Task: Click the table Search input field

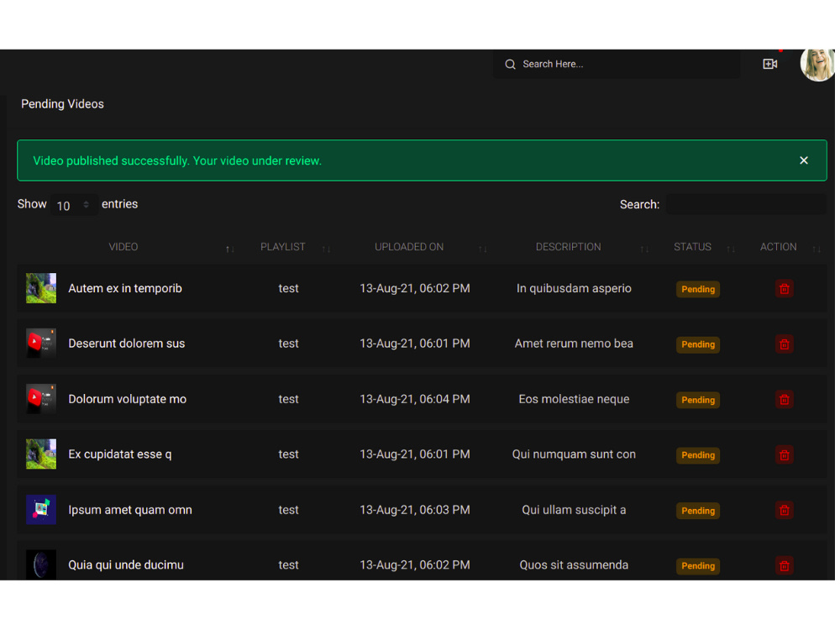Action: click(746, 204)
